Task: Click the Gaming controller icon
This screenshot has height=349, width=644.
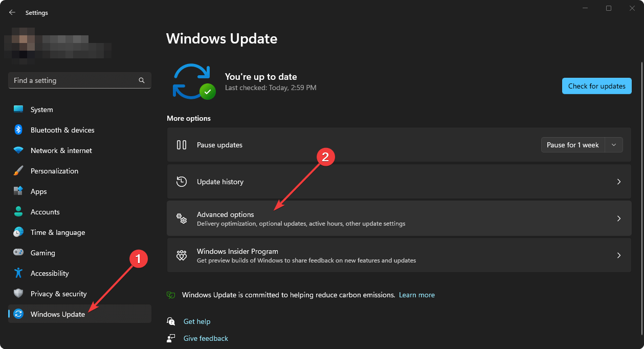Action: pyautogui.click(x=18, y=253)
